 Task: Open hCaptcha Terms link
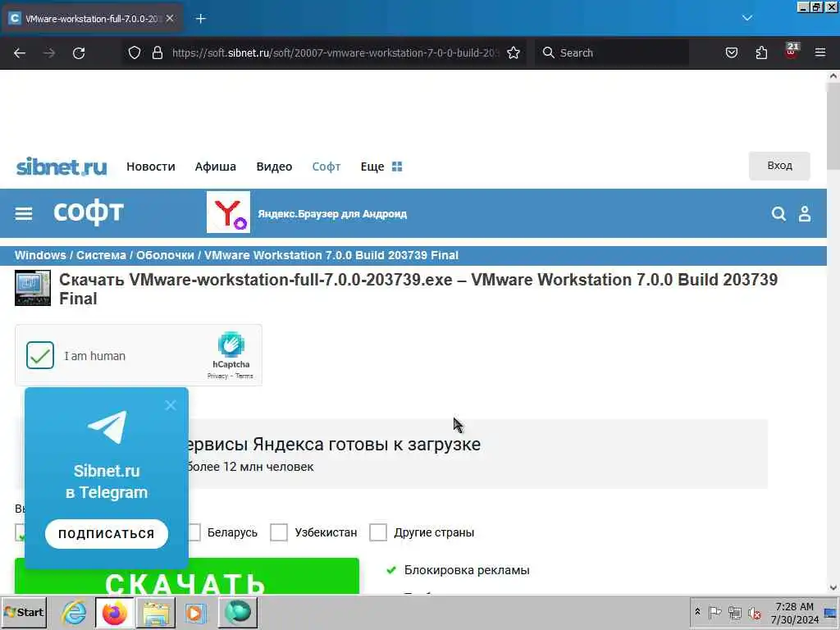point(244,376)
